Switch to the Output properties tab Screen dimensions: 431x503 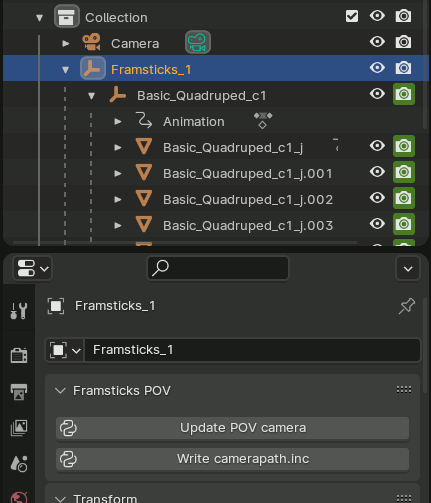19,392
